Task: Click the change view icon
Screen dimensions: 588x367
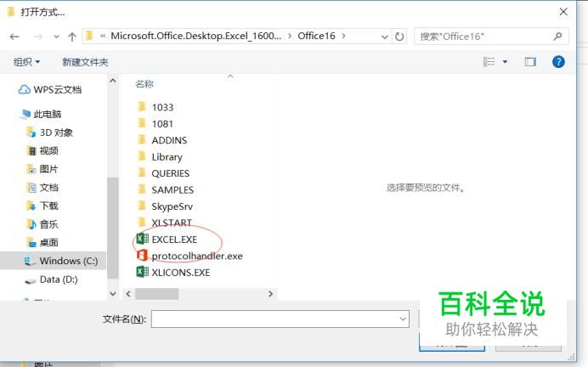Action: pyautogui.click(x=489, y=62)
